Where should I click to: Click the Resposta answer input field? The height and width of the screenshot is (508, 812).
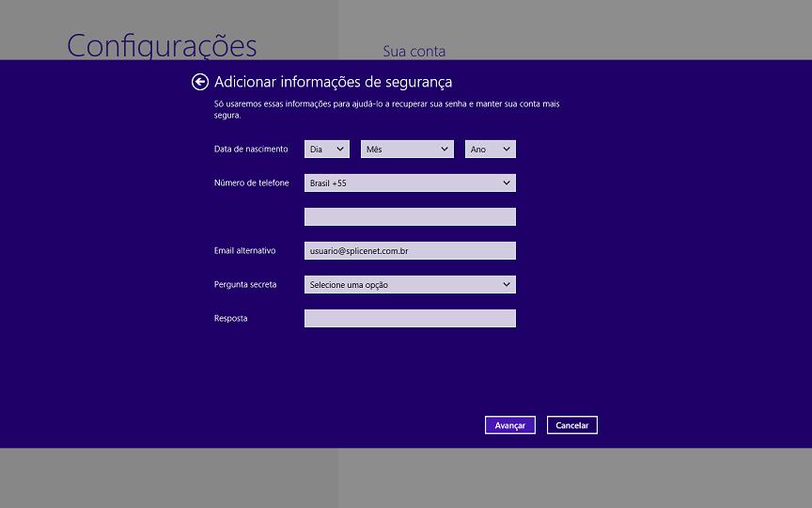point(410,318)
